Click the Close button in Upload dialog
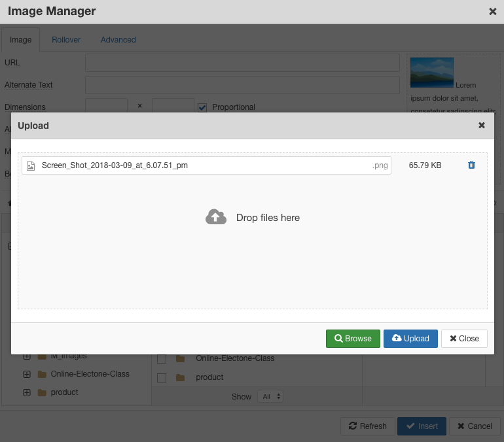The height and width of the screenshot is (442, 504). click(x=464, y=339)
